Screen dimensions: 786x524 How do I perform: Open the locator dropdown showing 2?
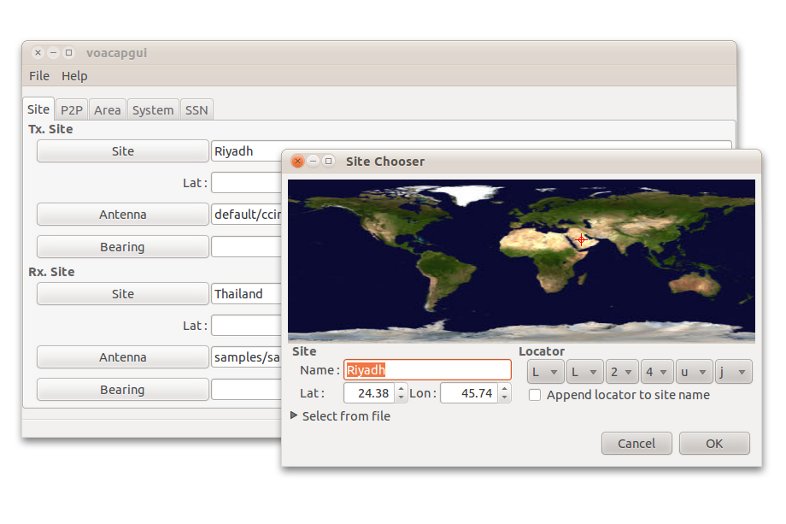pyautogui.click(x=620, y=372)
